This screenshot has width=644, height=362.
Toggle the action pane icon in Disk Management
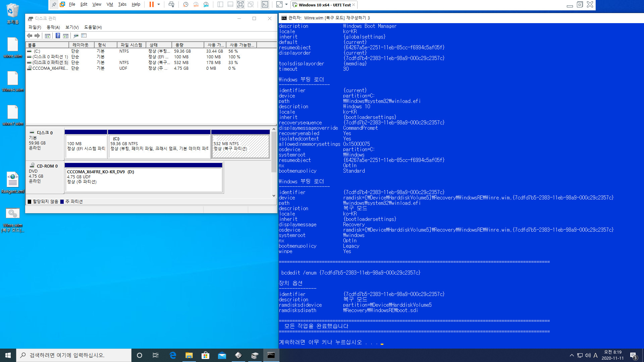tap(66, 36)
